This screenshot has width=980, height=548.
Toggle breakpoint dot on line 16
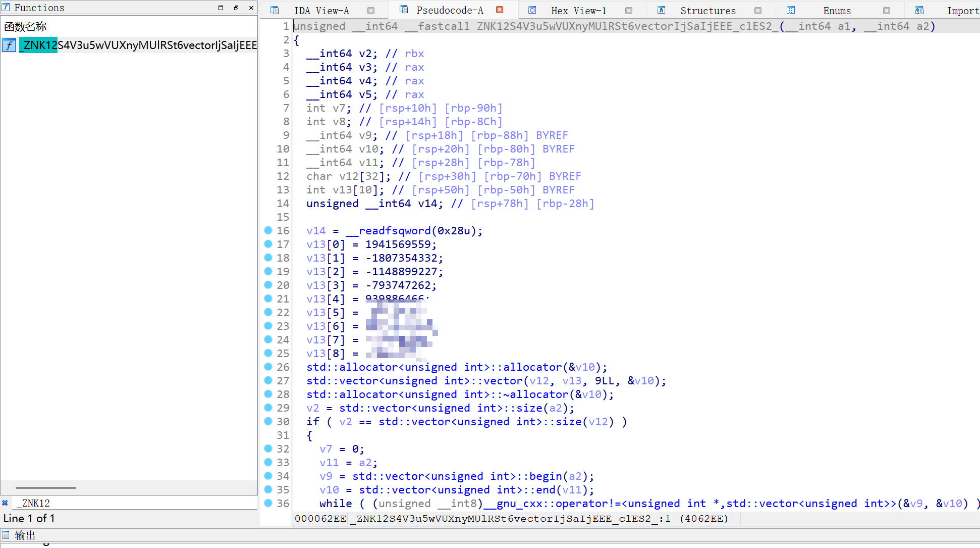click(268, 230)
